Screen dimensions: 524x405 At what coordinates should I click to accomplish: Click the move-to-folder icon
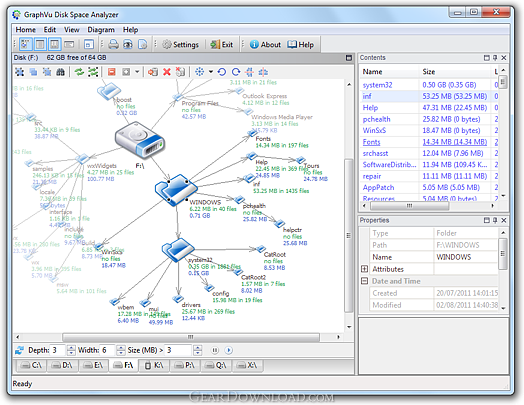(x=153, y=72)
